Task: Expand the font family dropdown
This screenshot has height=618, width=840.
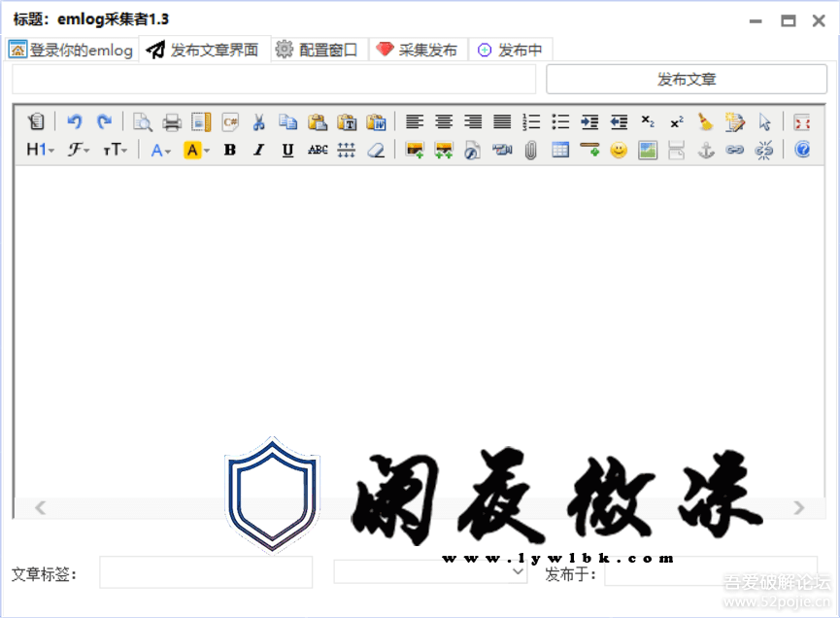Action: tap(78, 150)
